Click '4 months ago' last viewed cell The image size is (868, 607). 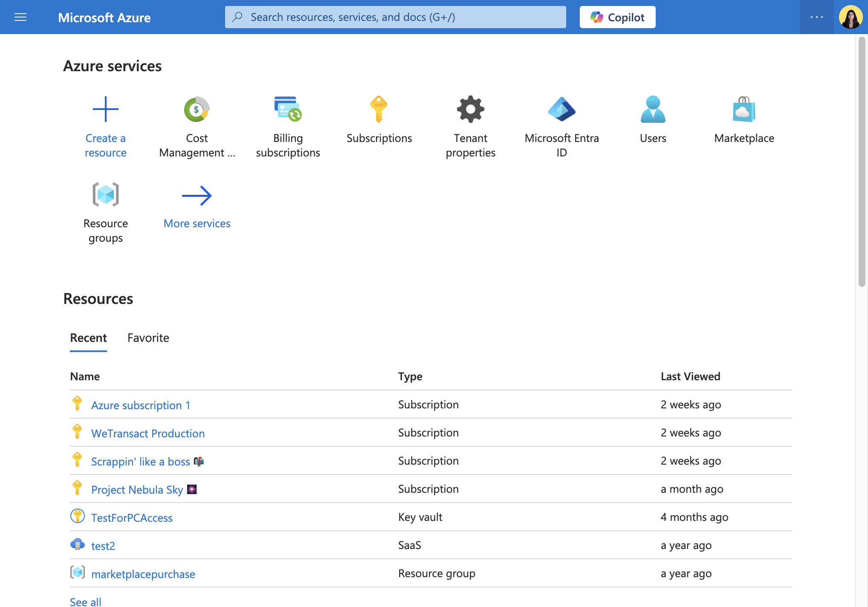point(694,517)
